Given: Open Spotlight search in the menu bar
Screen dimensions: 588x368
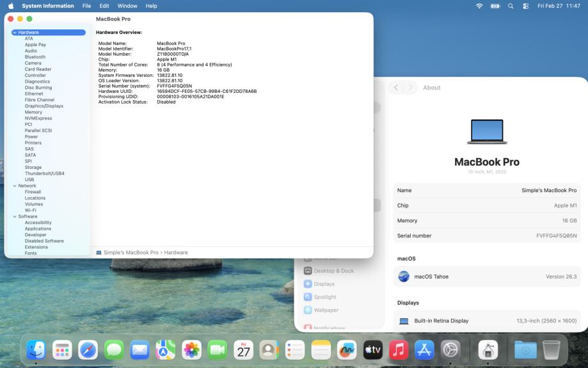Looking at the screenshot, I should pyautogui.click(x=511, y=6).
